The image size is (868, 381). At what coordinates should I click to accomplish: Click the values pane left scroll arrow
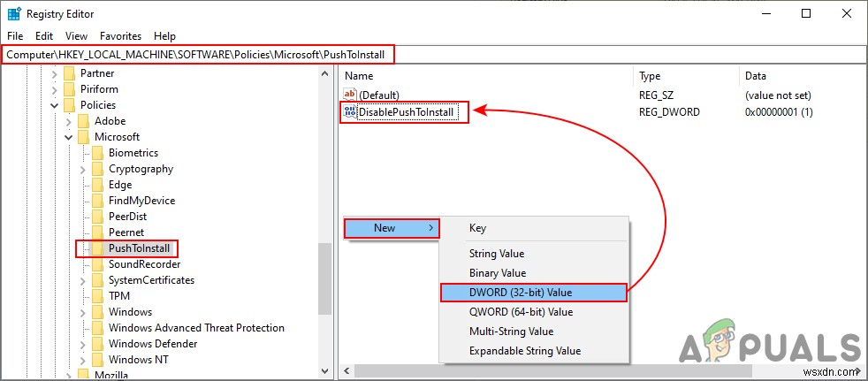(x=347, y=370)
